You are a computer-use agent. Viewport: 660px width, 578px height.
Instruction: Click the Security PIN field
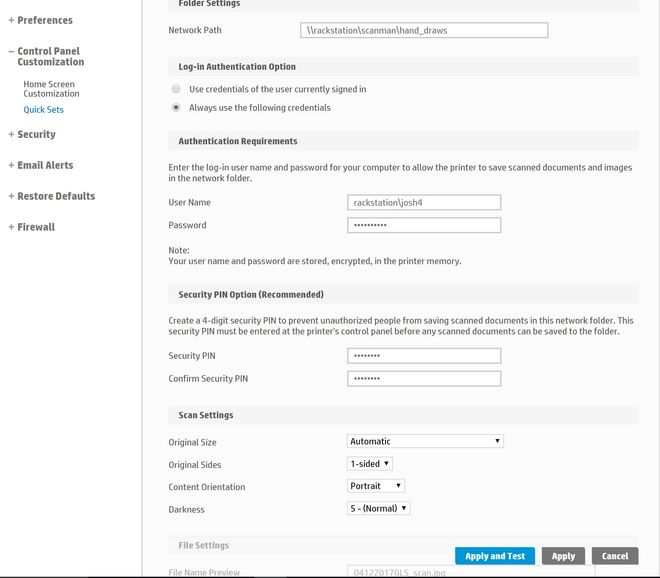(x=424, y=356)
